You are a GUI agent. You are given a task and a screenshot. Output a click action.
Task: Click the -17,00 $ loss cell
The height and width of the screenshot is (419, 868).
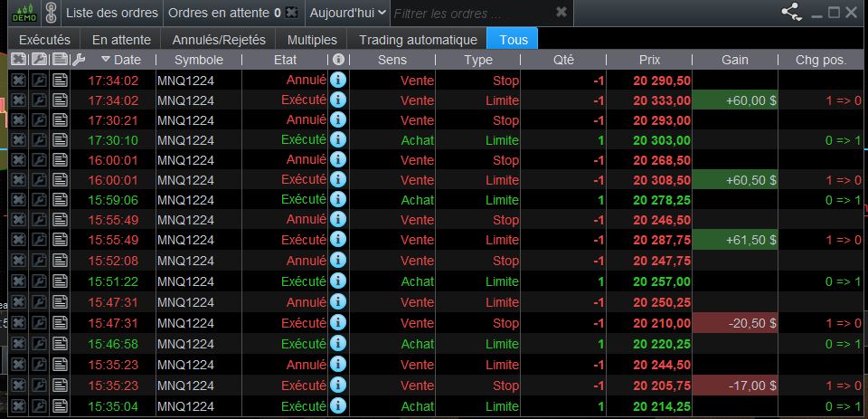(x=735, y=386)
